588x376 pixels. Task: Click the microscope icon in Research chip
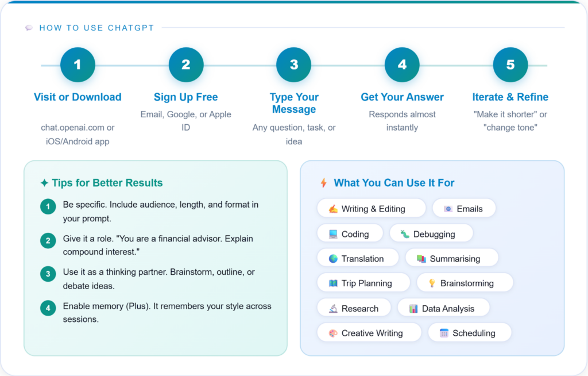(x=333, y=308)
